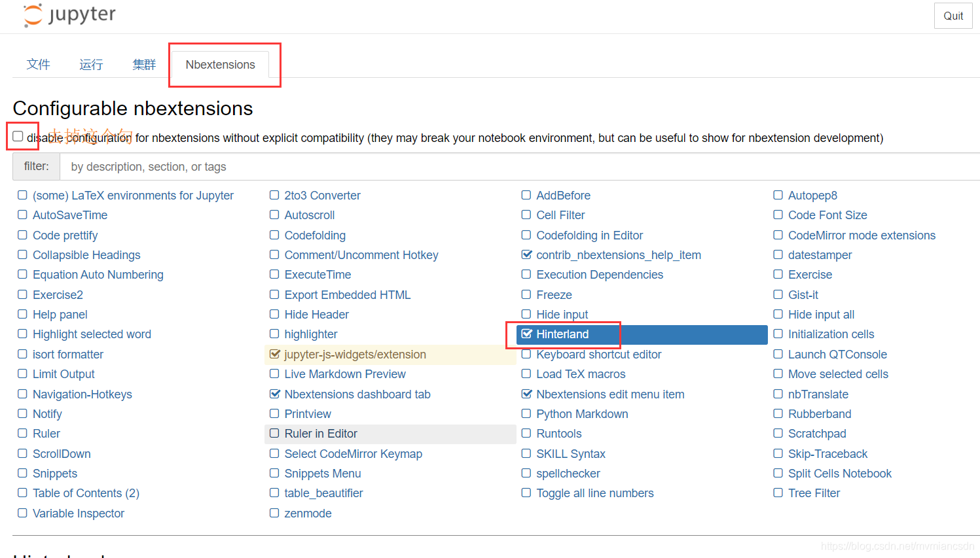Select Keyboard shortcut editor extension
The width and height of the screenshot is (980, 558).
tap(599, 355)
